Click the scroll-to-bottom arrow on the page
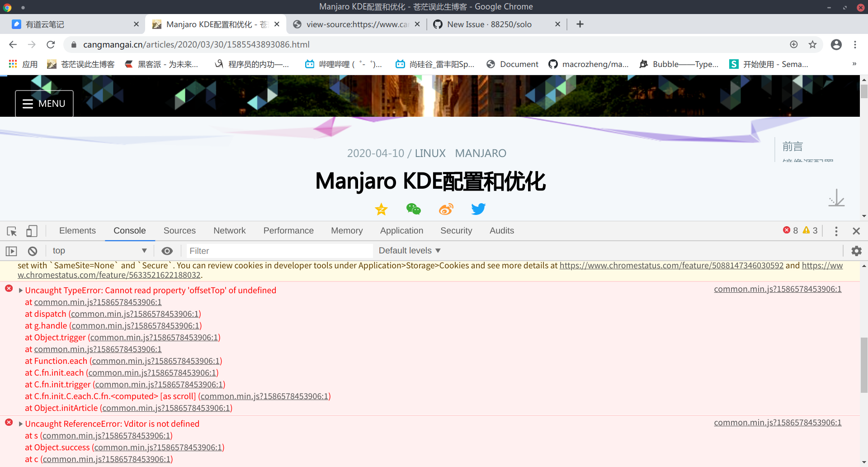 click(836, 198)
